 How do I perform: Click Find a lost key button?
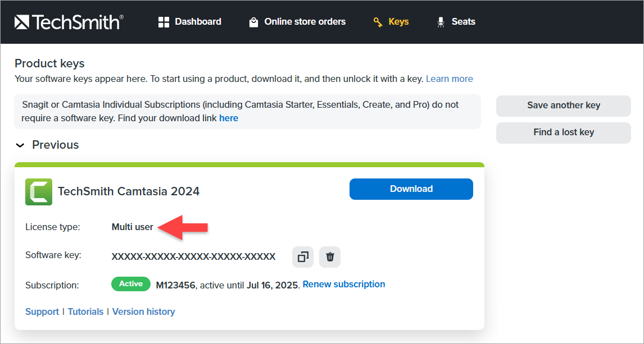tap(564, 132)
